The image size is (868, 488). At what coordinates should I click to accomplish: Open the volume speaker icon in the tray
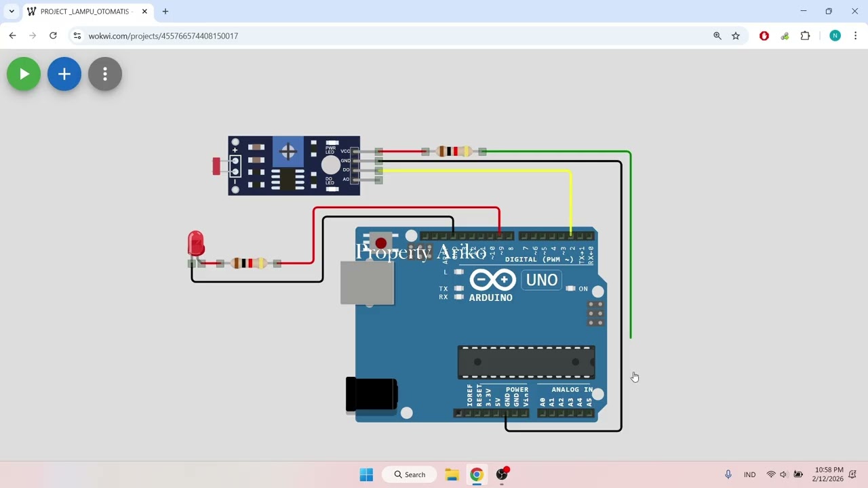tap(784, 474)
